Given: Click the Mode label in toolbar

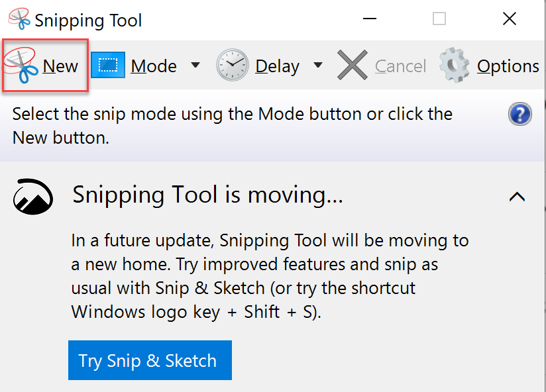Looking at the screenshot, I should click(x=154, y=66).
